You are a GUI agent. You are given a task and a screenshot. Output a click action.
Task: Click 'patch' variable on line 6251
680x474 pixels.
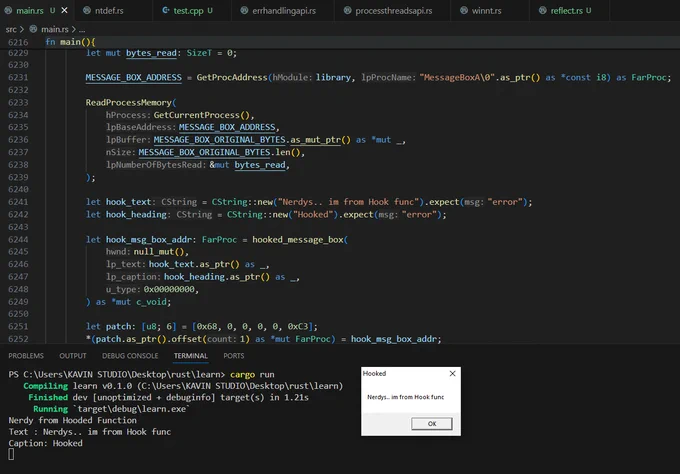[118, 326]
